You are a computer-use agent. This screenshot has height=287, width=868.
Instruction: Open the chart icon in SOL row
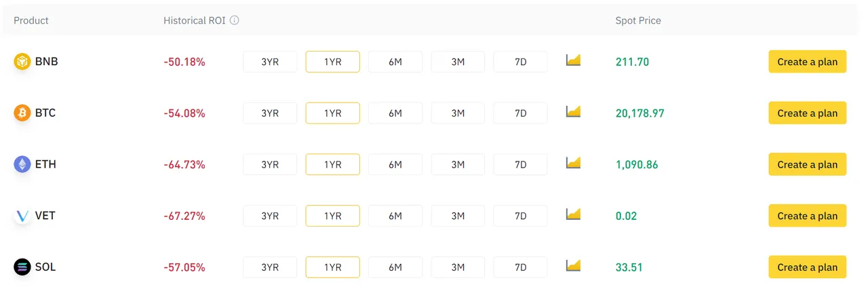574,265
